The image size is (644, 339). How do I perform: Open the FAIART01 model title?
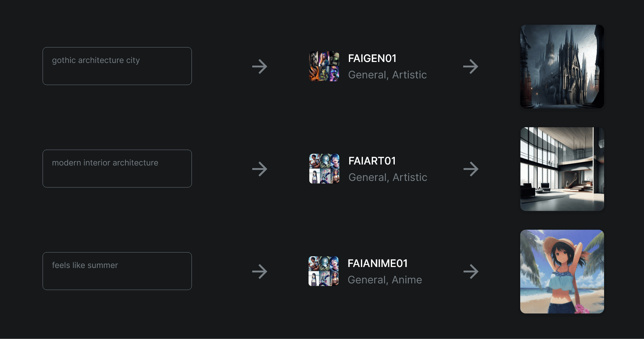tap(372, 161)
